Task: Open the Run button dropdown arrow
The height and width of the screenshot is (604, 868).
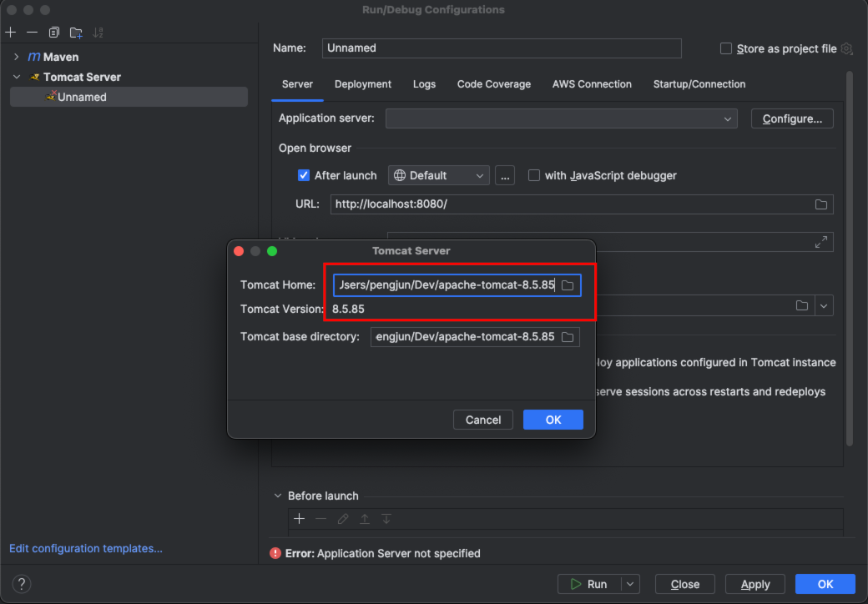Action: [x=630, y=584]
